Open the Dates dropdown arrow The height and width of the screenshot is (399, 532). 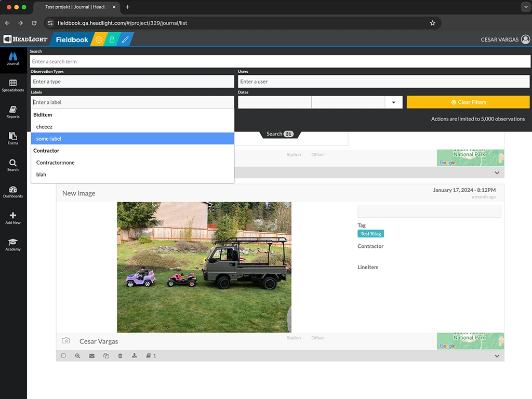coord(393,102)
